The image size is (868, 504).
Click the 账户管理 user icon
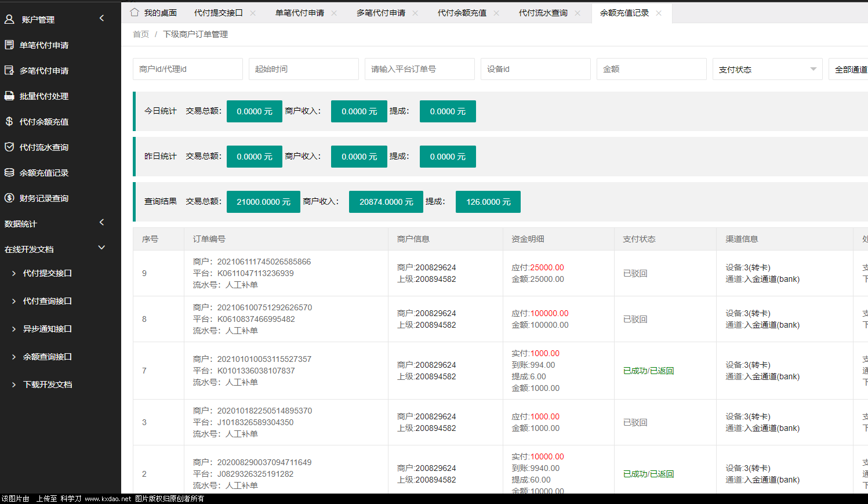click(x=9, y=19)
